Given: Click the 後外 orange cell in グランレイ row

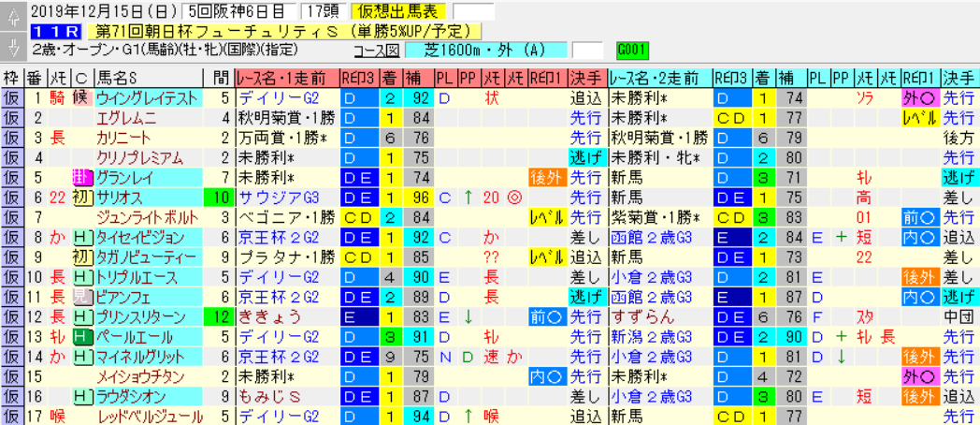Looking at the screenshot, I should click(x=547, y=177).
